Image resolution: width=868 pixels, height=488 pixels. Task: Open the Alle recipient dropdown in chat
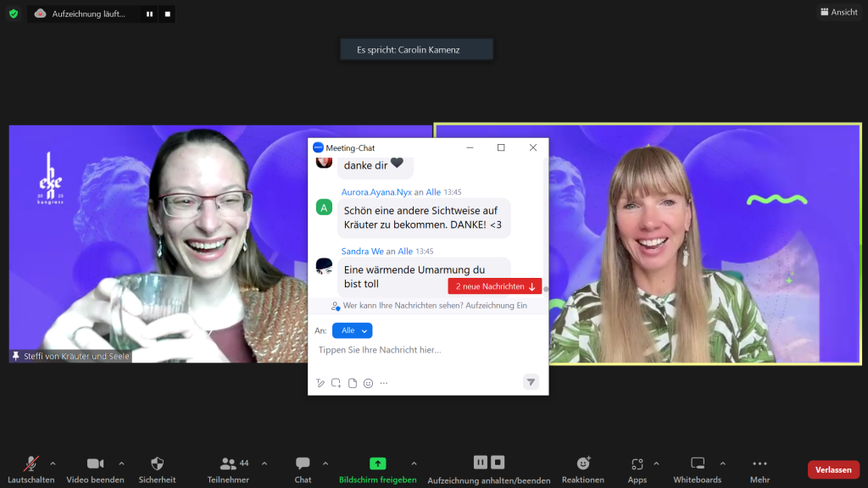[x=352, y=330]
